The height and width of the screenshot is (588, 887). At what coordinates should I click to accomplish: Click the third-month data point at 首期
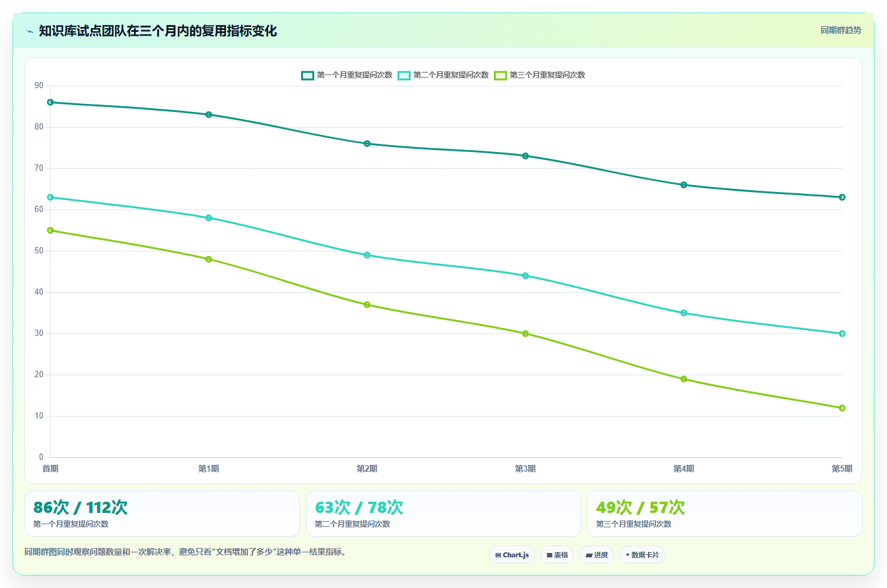pos(51,230)
